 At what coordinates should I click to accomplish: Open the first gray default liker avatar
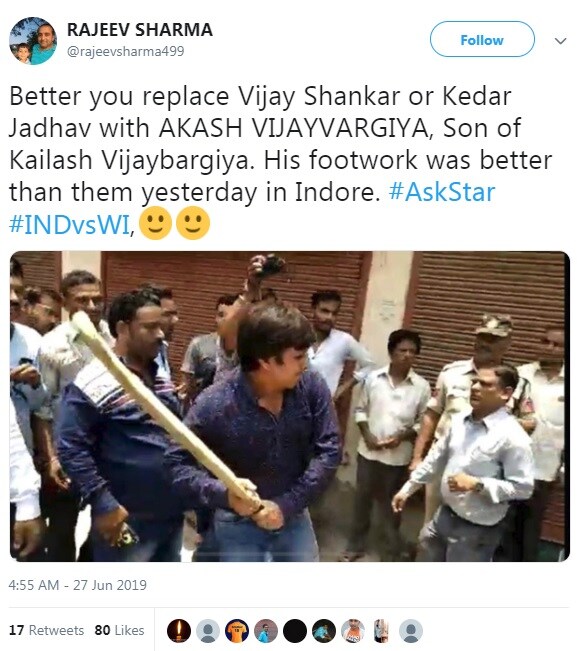208,631
